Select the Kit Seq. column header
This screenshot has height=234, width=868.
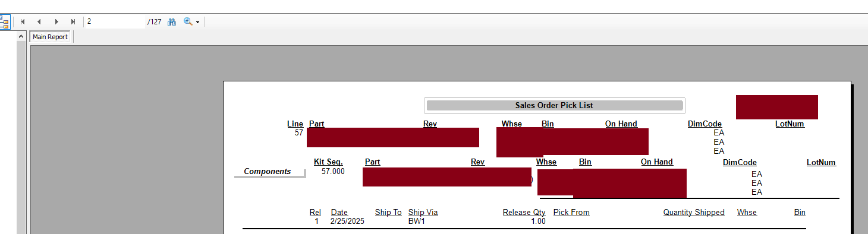point(328,162)
